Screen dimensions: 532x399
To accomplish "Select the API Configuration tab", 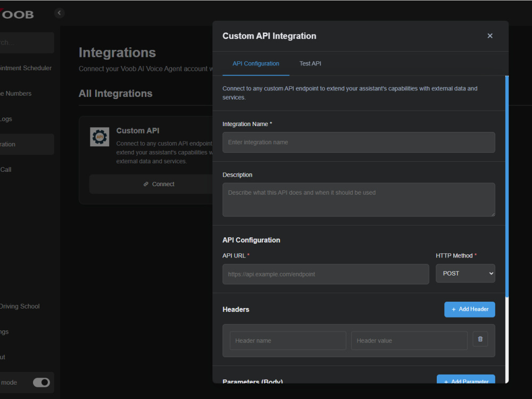I will pyautogui.click(x=256, y=63).
